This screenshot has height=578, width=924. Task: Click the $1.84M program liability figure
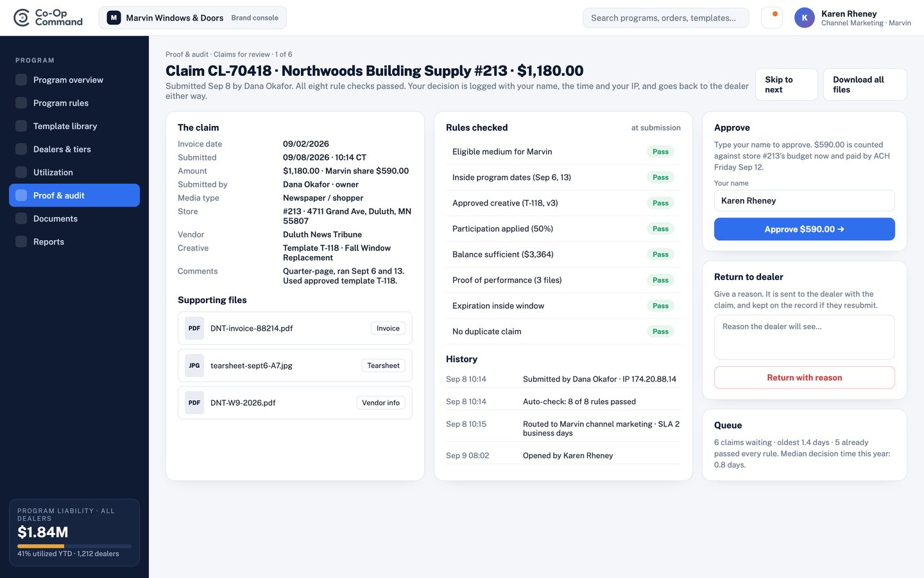[43, 532]
